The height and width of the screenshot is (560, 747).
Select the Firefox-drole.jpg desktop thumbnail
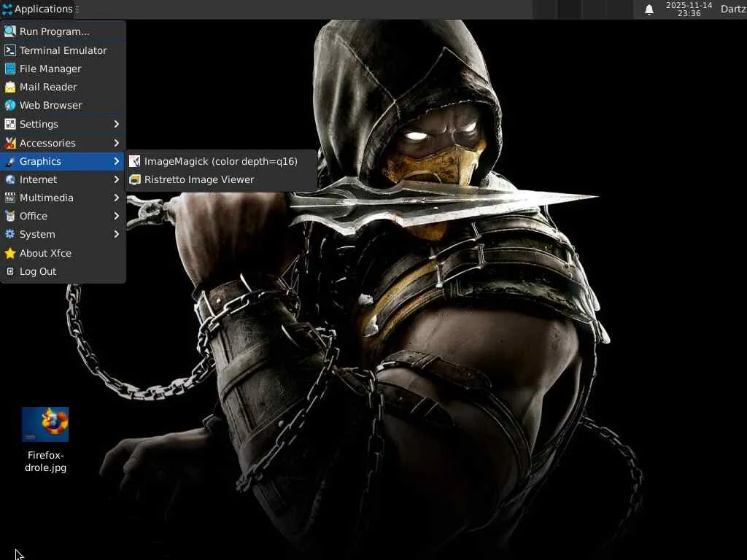[45, 424]
